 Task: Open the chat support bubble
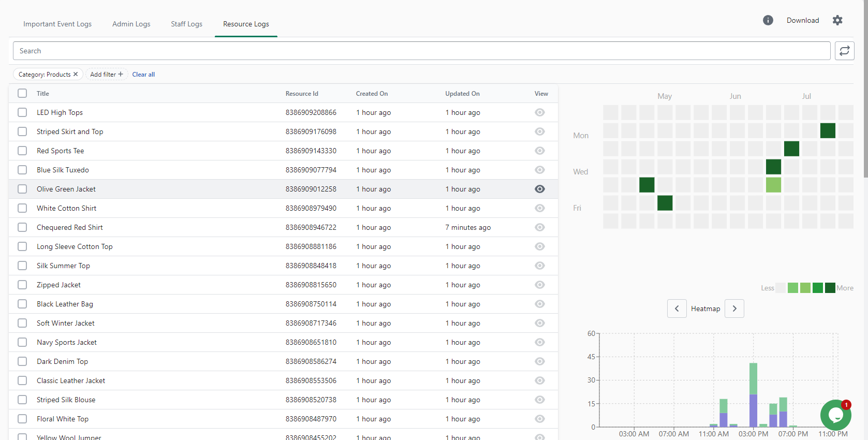[x=835, y=415]
